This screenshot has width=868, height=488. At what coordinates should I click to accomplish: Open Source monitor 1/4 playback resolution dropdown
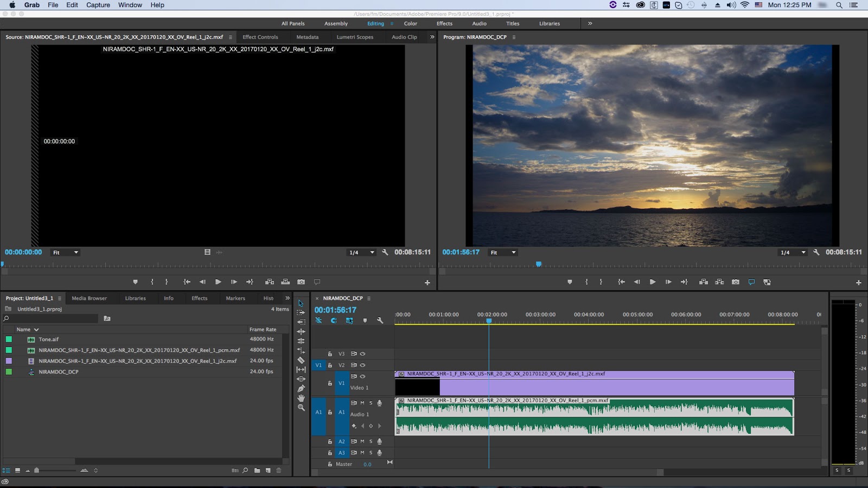(x=361, y=252)
